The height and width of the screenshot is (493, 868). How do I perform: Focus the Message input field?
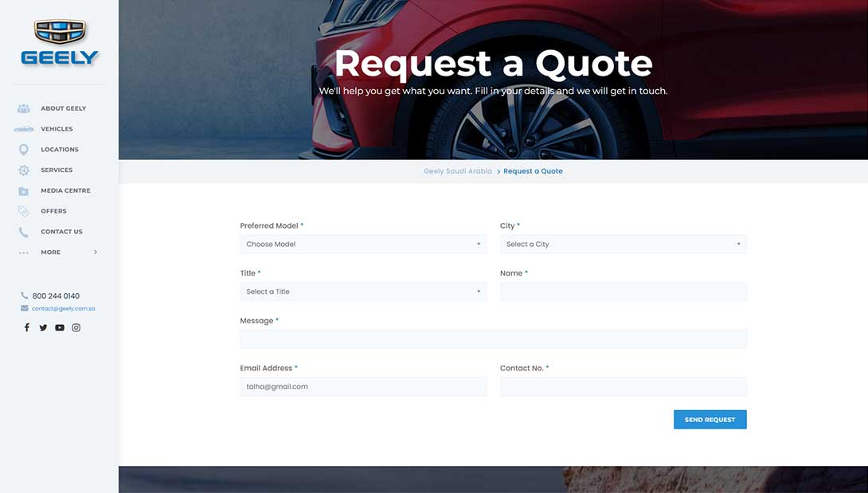coord(493,339)
